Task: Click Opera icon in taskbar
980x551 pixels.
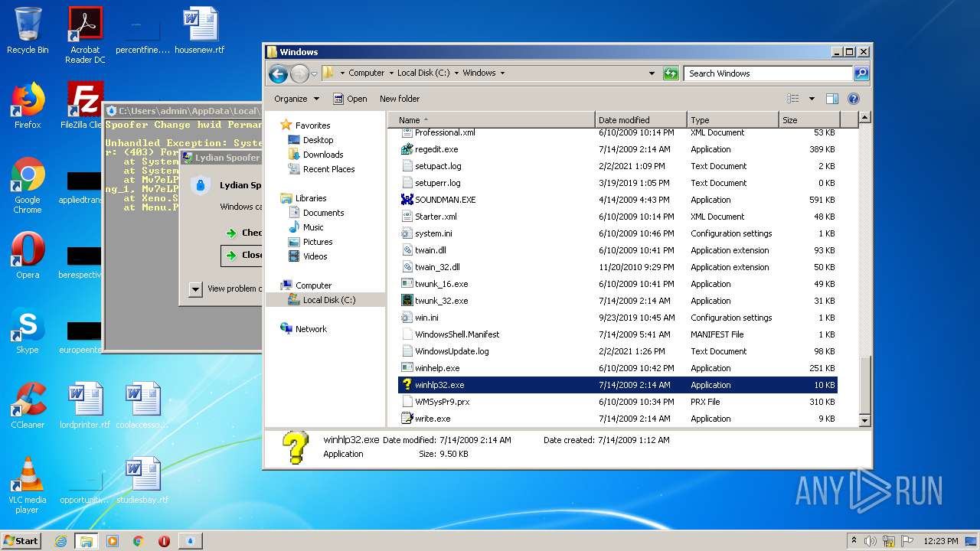Action: point(164,541)
